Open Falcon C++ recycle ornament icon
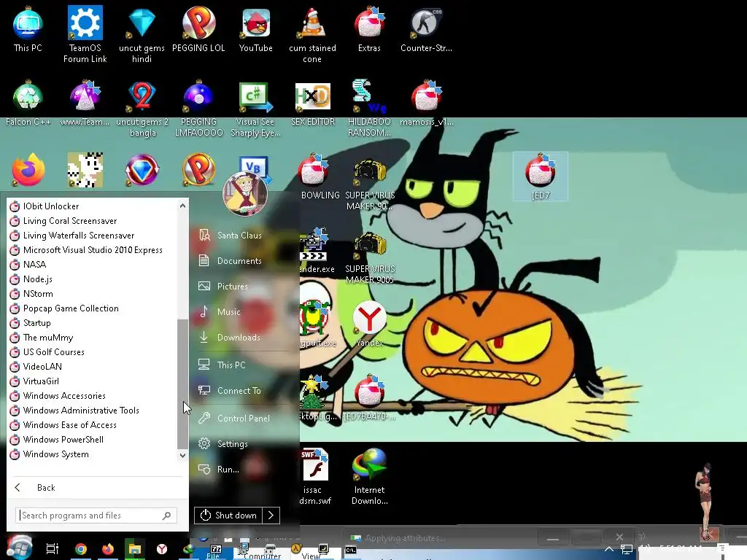Screen dimensions: 747x560 [x=28, y=103]
